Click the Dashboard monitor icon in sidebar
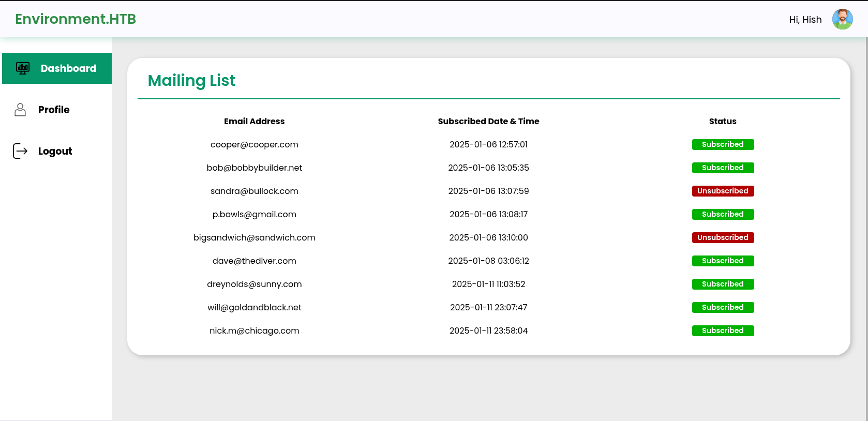The height and width of the screenshot is (421, 868). pyautogui.click(x=23, y=68)
